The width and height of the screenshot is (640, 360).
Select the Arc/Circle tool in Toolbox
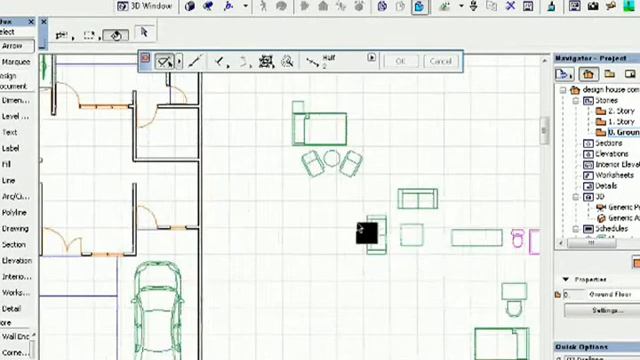16,196
